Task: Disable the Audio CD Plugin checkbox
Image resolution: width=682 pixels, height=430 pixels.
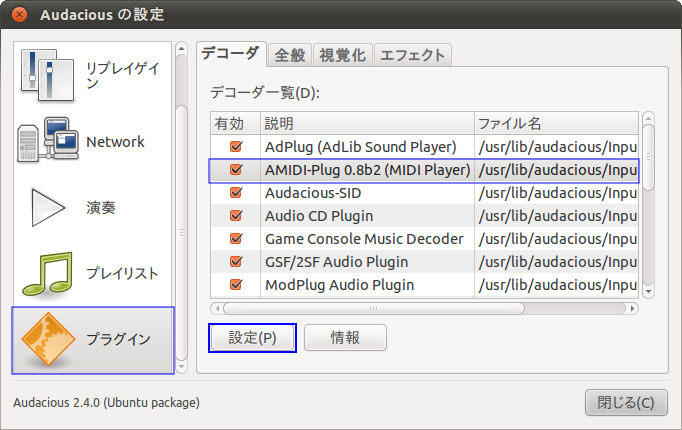Action: [x=236, y=216]
